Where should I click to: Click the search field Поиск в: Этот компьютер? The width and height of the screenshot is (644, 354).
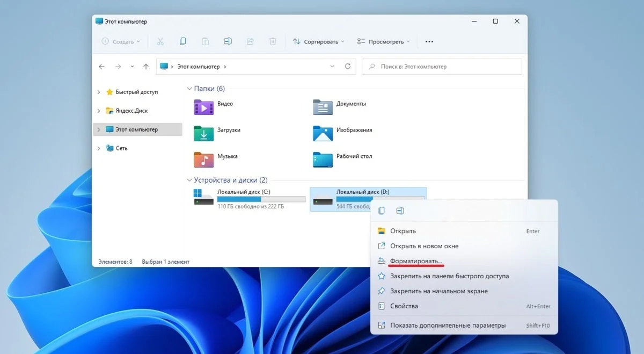(x=442, y=67)
